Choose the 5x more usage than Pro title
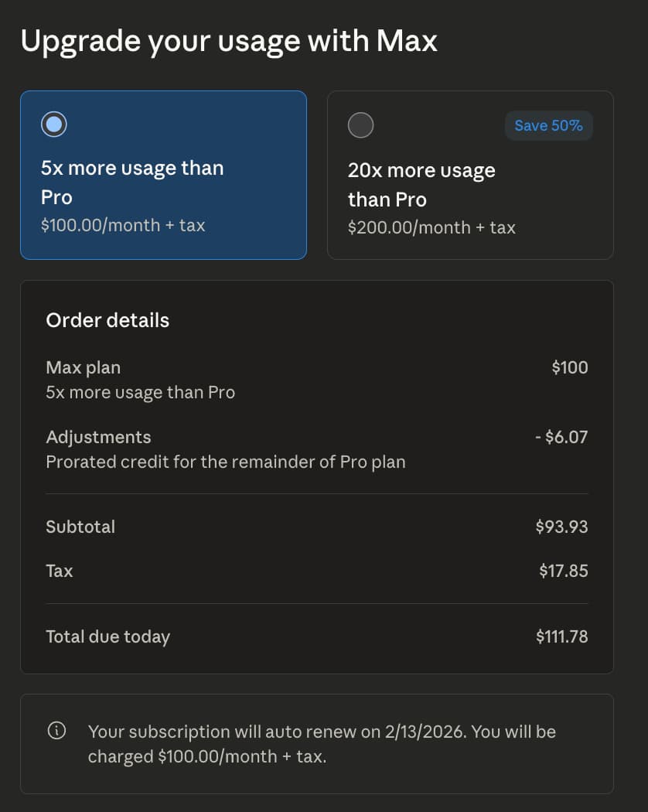Viewport: 648px width, 812px height. (x=132, y=183)
